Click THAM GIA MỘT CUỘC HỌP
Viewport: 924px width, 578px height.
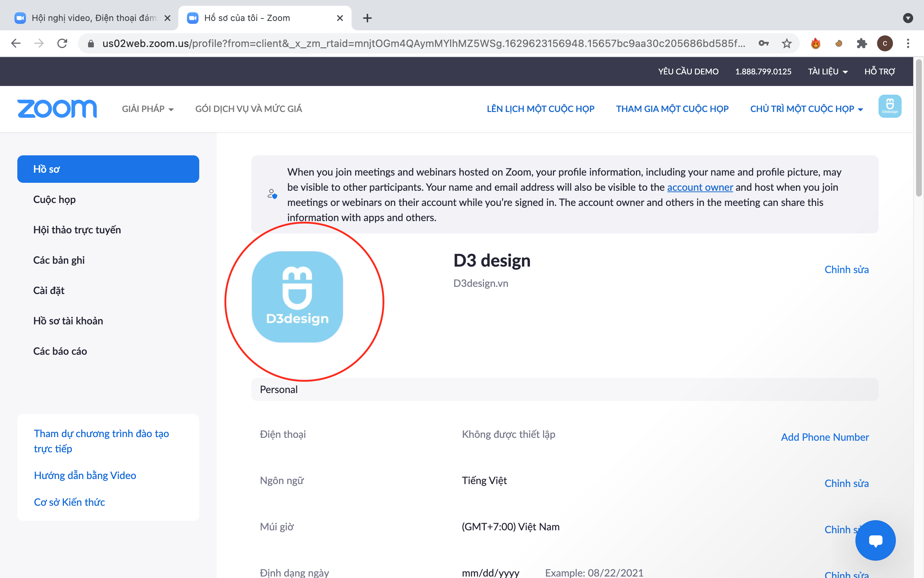tap(672, 109)
